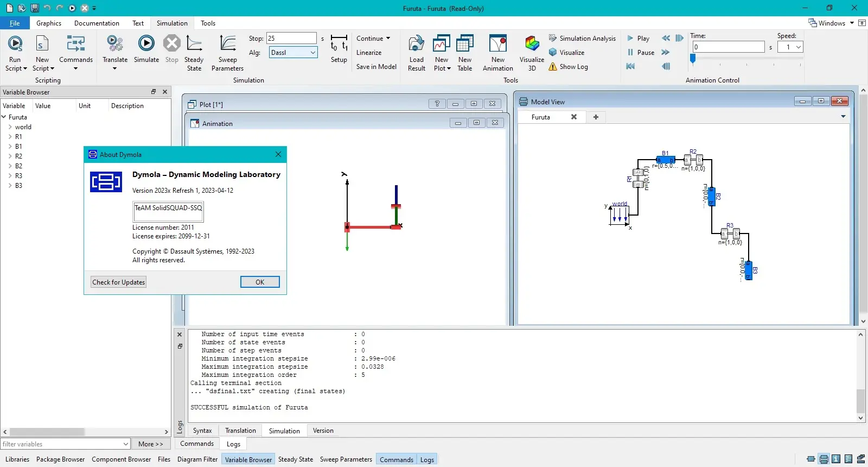
Task: Click the Translate gears icon
Action: pyautogui.click(x=115, y=43)
